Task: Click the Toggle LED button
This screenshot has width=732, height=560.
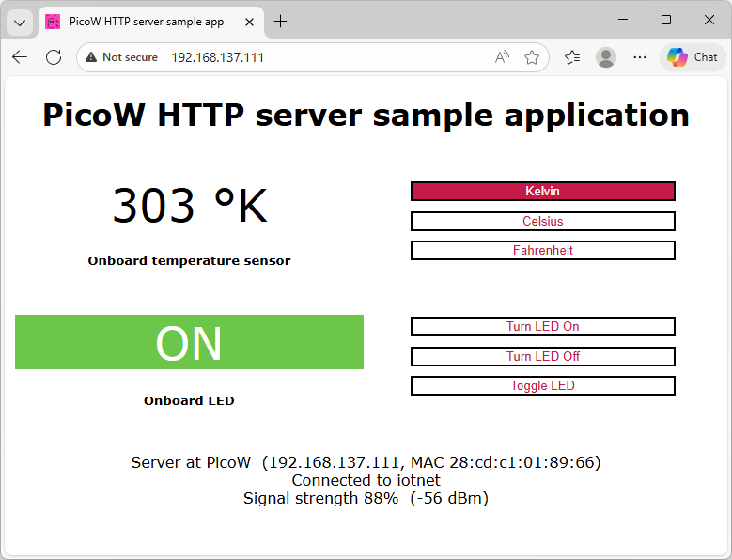Action: coord(542,386)
